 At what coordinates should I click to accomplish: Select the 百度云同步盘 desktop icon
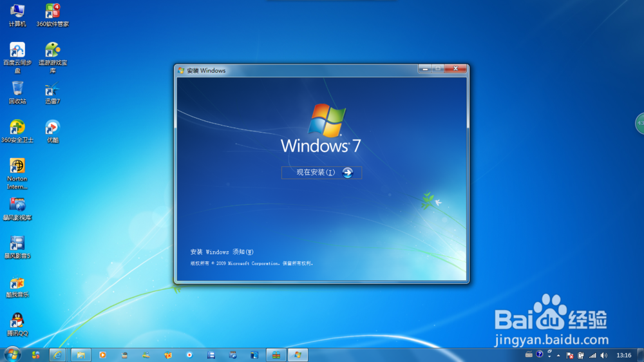point(17,57)
